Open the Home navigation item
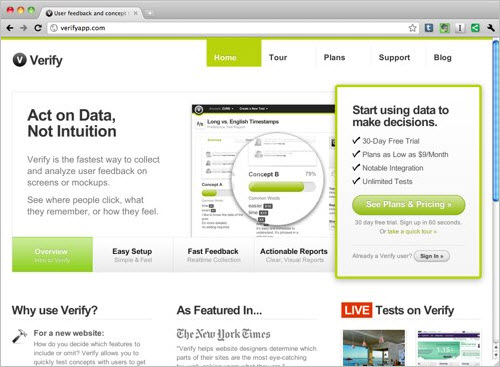 [x=234, y=53]
